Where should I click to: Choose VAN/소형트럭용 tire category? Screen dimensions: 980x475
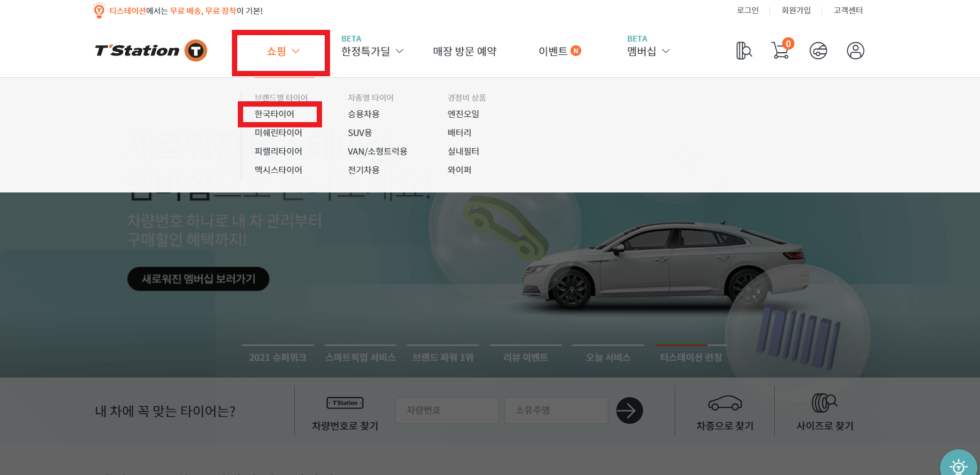[x=377, y=151]
